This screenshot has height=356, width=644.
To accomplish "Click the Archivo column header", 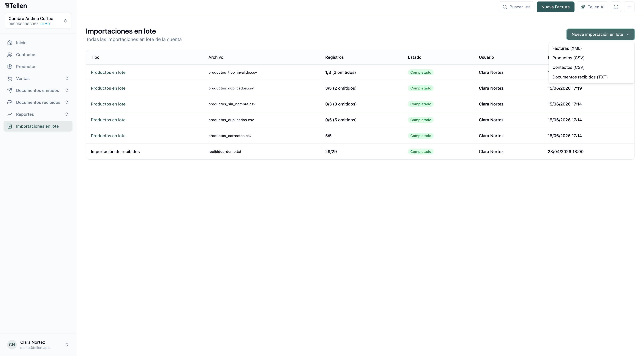I will (216, 57).
